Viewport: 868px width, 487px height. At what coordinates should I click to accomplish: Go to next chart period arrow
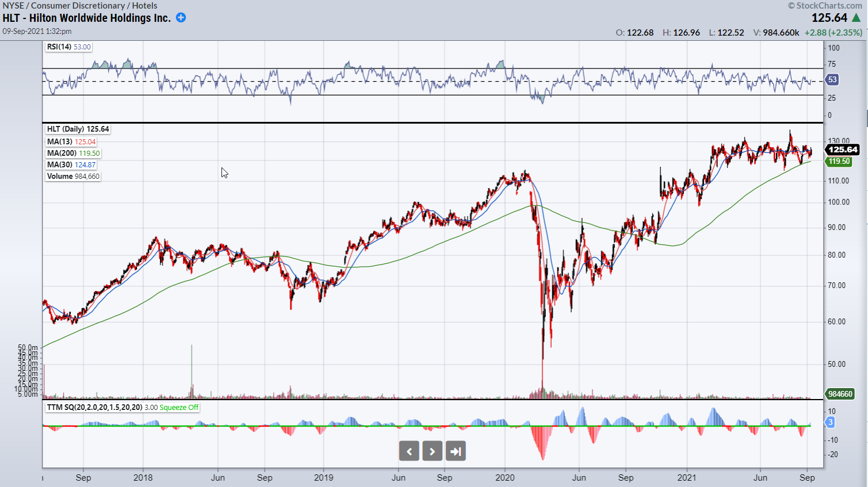point(433,451)
